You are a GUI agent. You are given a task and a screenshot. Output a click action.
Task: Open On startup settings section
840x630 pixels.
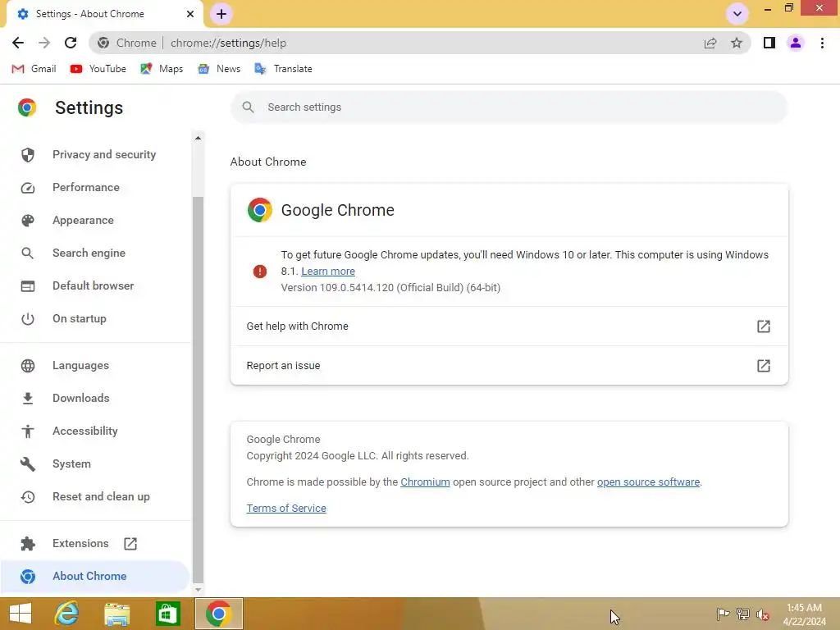[95, 319]
